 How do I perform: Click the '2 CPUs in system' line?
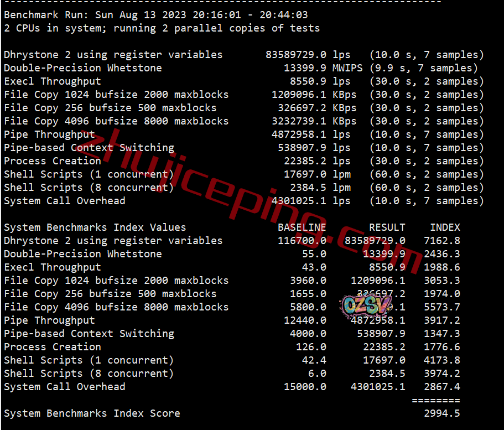point(162,28)
